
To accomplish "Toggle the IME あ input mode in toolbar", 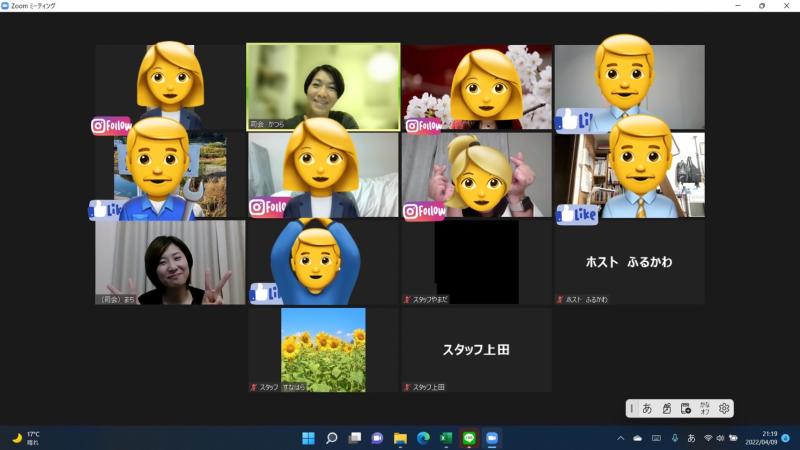I will [x=647, y=408].
